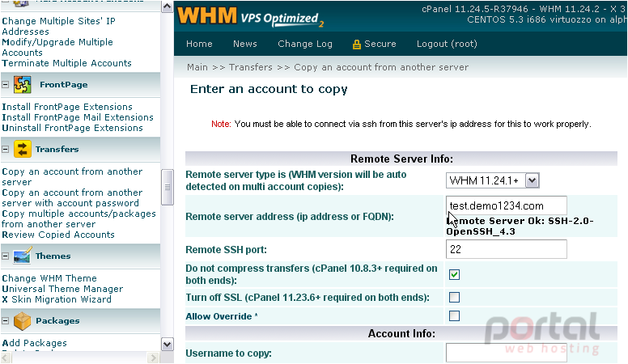
Task: Open Universal Theme Manager
Action: (62, 289)
